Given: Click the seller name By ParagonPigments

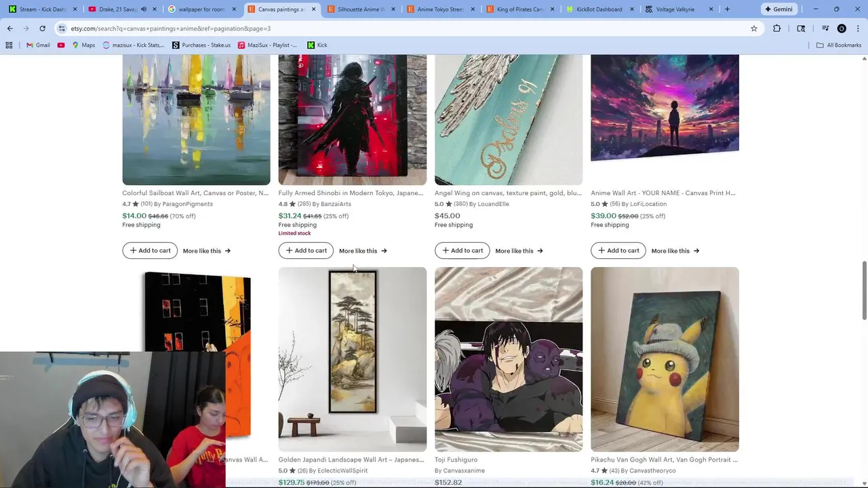Looking at the screenshot, I should [x=183, y=204].
